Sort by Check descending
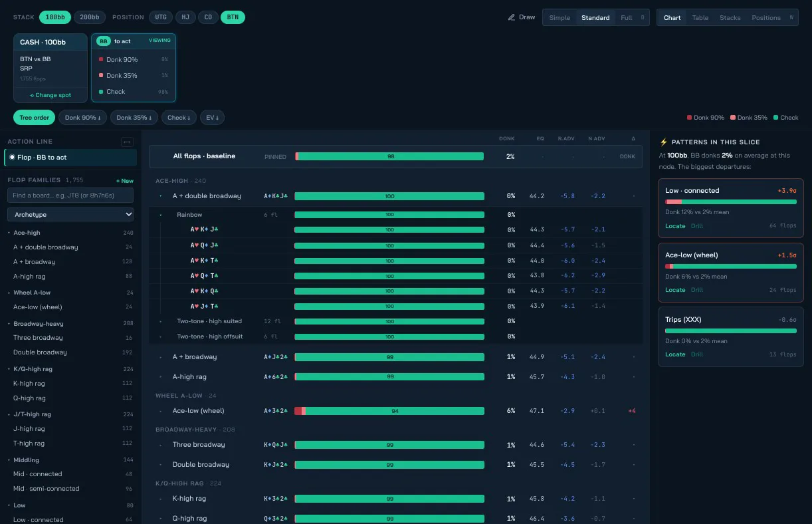The width and height of the screenshot is (812, 524). (x=179, y=118)
